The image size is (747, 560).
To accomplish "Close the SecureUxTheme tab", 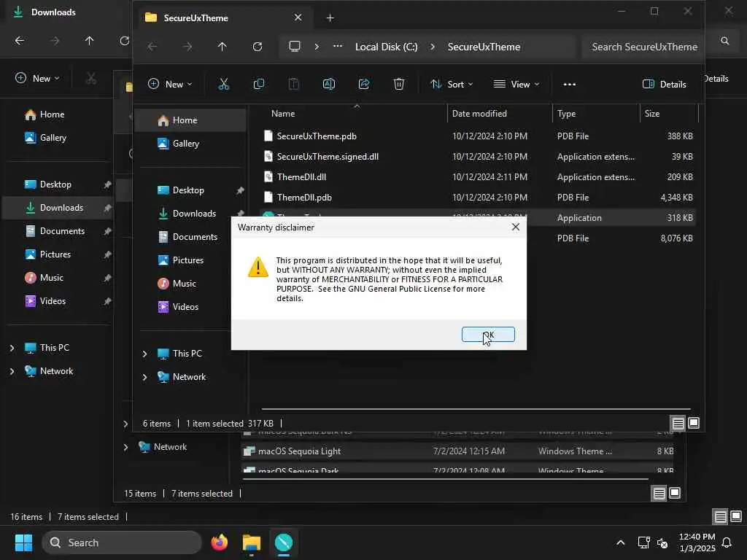I will click(x=298, y=17).
